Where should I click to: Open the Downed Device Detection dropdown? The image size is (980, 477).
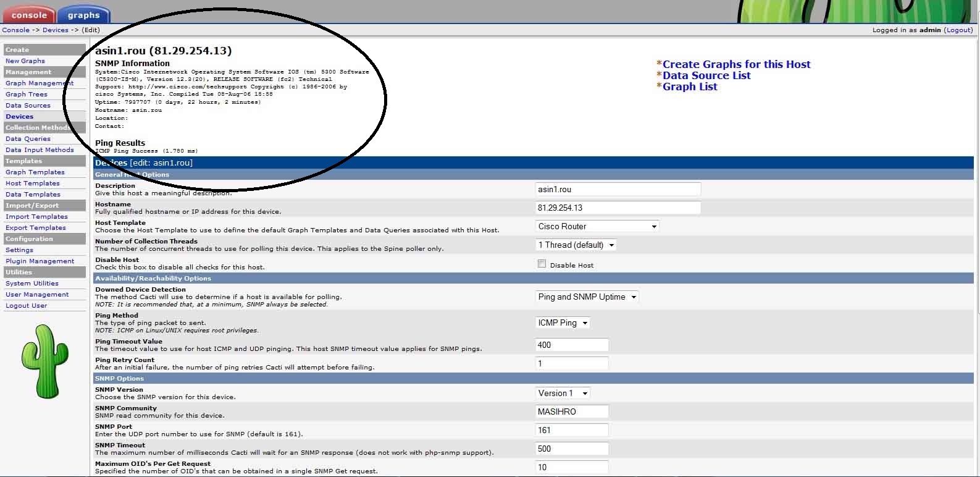587,297
